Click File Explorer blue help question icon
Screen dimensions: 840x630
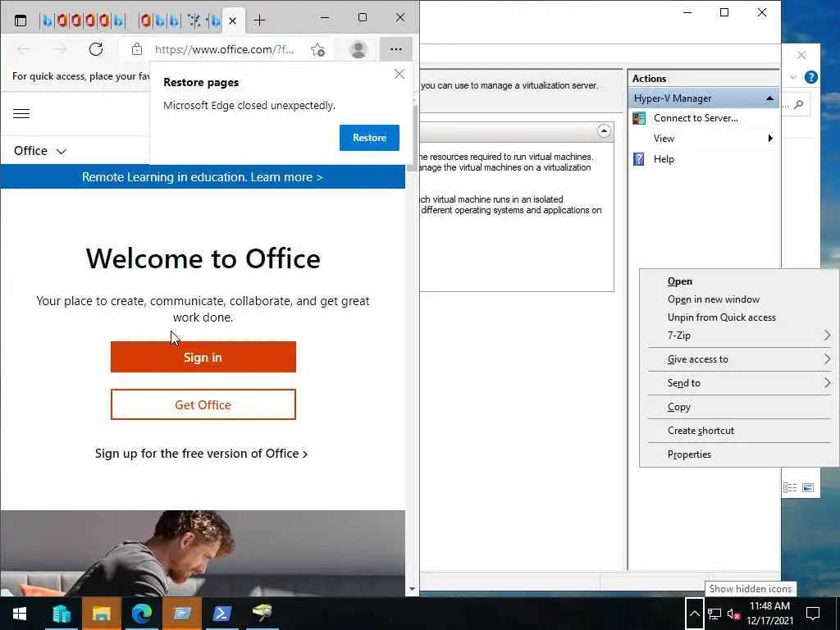pyautogui.click(x=811, y=77)
